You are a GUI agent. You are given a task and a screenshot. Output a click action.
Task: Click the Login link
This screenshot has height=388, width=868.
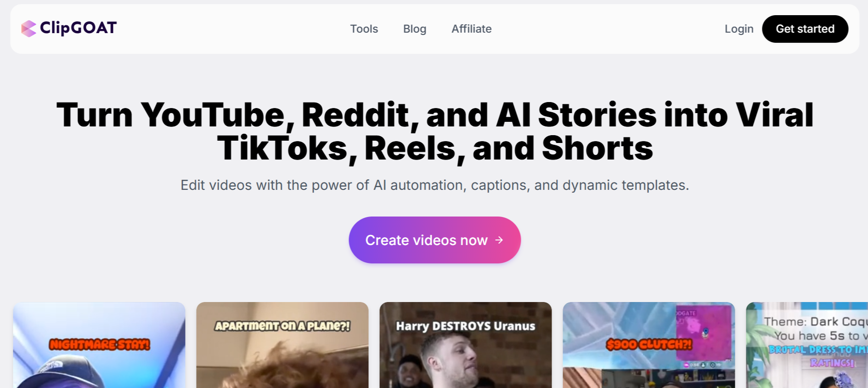coord(739,29)
